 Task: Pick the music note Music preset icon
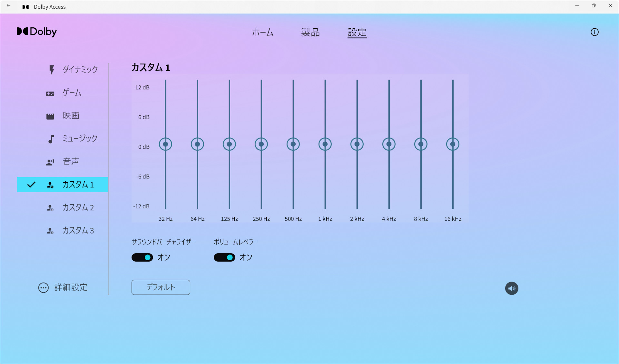(x=51, y=139)
